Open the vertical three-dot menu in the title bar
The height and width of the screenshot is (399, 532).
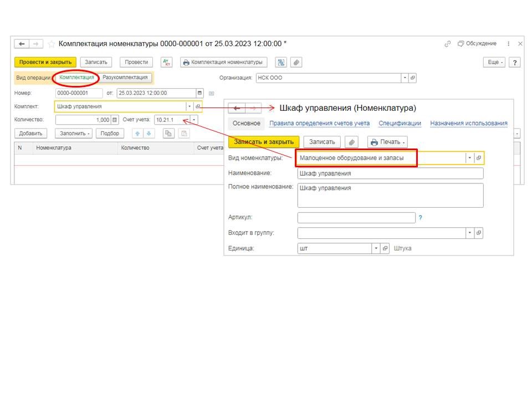coord(508,44)
